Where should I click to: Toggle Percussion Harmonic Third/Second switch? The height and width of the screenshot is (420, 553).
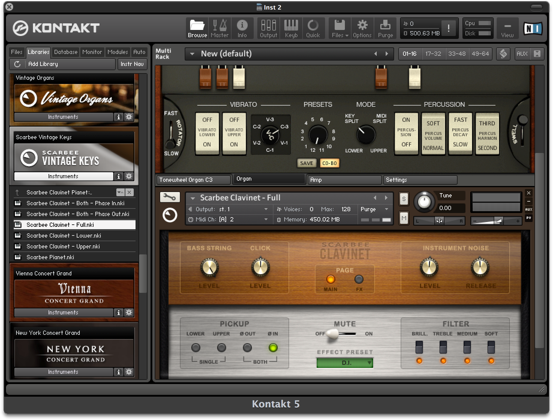pyautogui.click(x=487, y=133)
